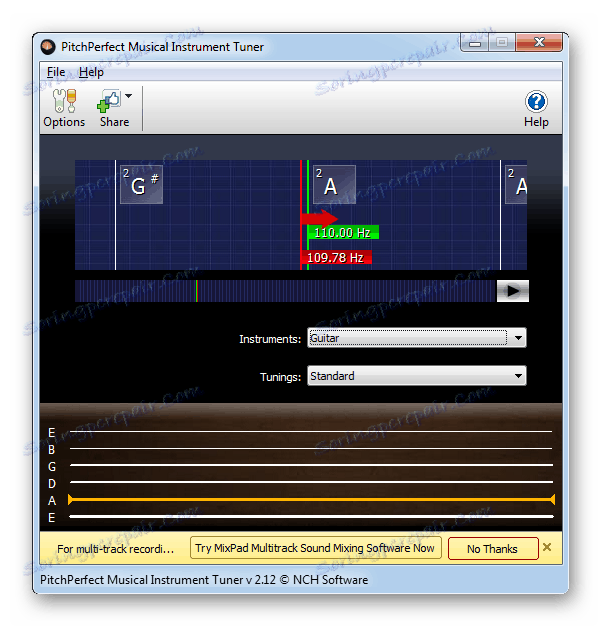Open the File menu
The width and height of the screenshot is (602, 627).
pos(56,72)
